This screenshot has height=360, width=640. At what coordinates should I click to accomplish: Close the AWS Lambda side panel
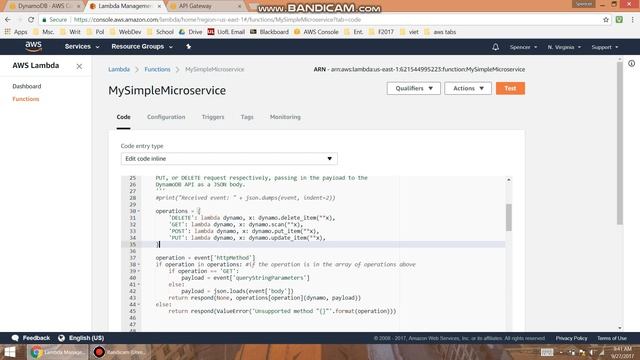tap(79, 66)
